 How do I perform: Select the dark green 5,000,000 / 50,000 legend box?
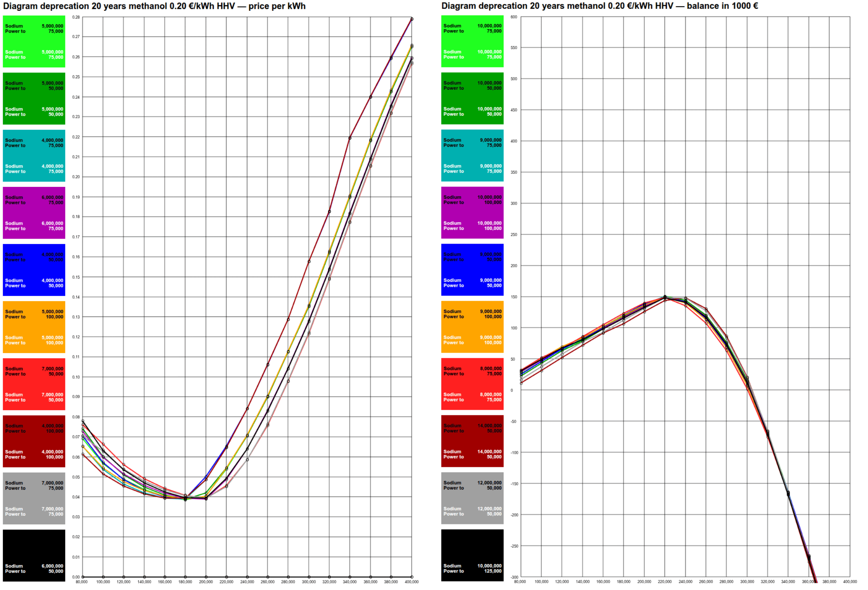point(34,99)
